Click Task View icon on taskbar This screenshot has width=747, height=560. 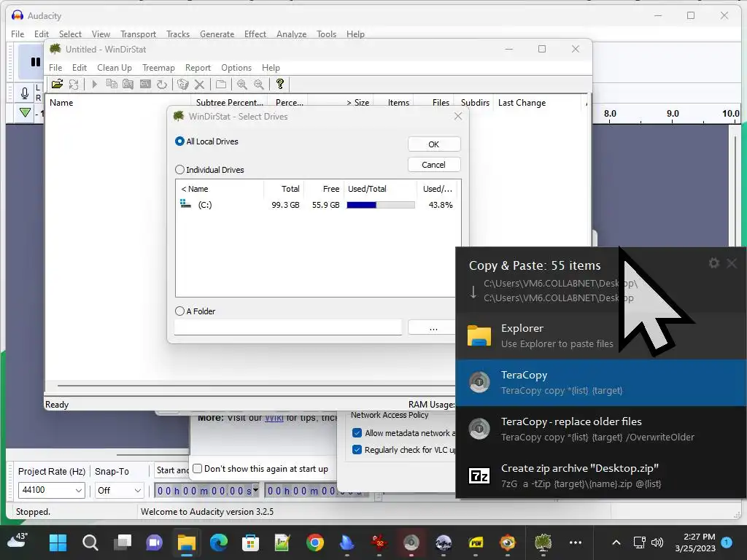[123, 542]
